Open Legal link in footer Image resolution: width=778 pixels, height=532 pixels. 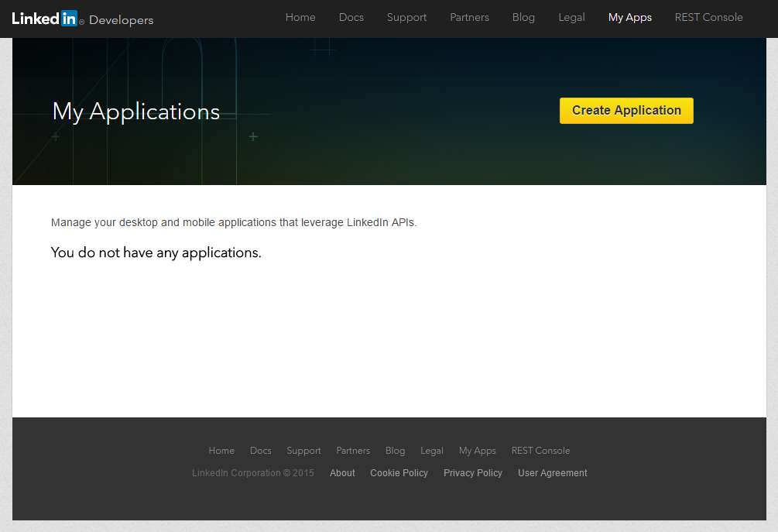point(432,451)
